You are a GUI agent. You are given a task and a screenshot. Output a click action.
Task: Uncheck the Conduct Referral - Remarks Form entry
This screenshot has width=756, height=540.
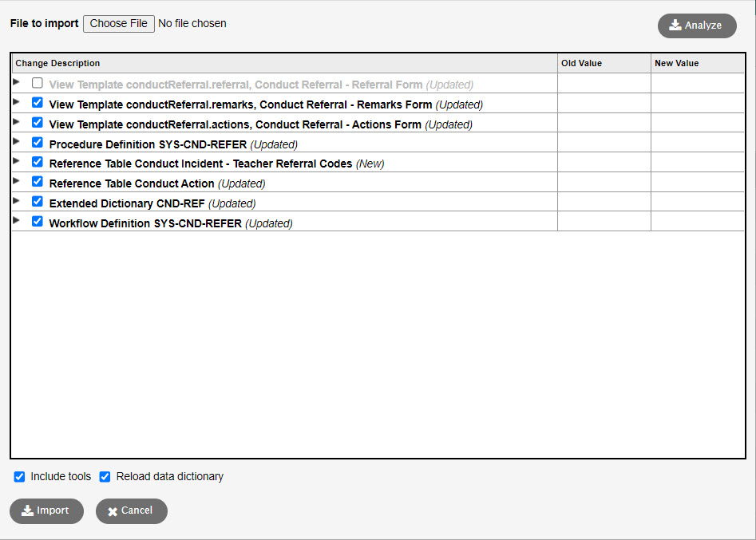pyautogui.click(x=37, y=102)
